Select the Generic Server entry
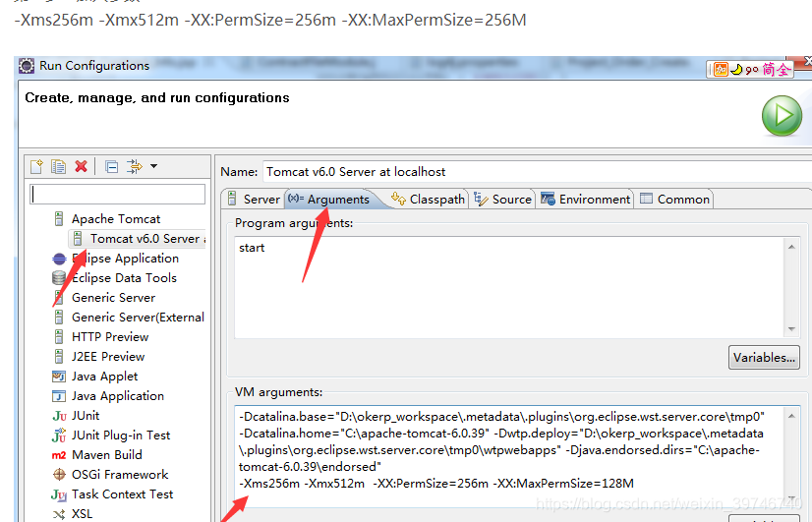 (113, 298)
